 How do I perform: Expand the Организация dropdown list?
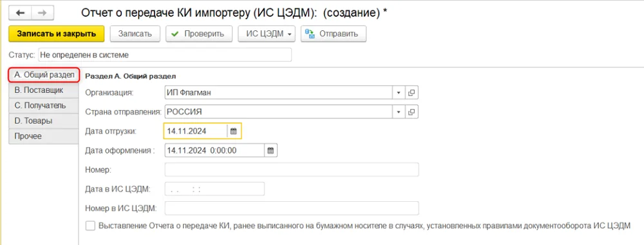pyautogui.click(x=399, y=93)
